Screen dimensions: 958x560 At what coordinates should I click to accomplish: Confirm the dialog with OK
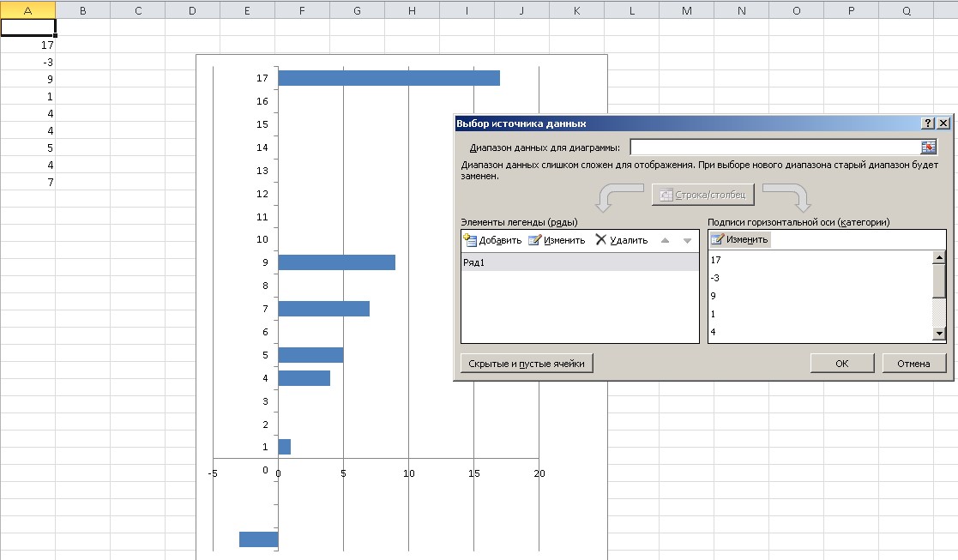[x=842, y=364]
